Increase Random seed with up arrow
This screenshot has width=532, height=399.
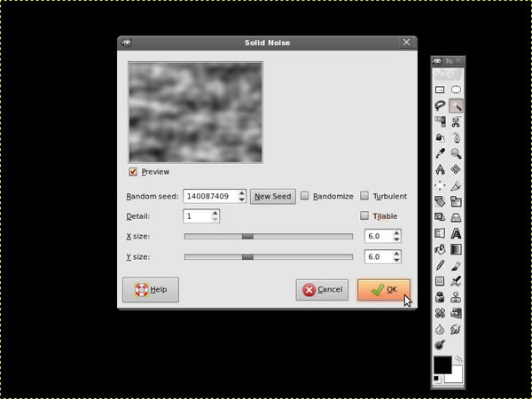241,193
